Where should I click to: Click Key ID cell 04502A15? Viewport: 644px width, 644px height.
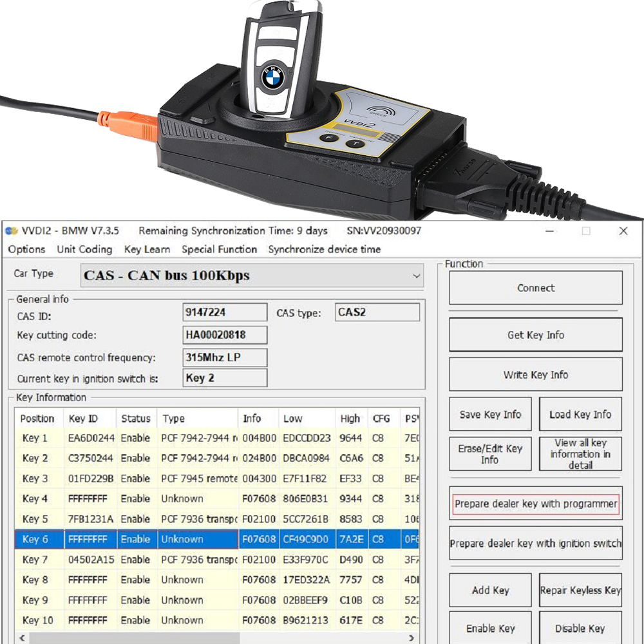91,560
